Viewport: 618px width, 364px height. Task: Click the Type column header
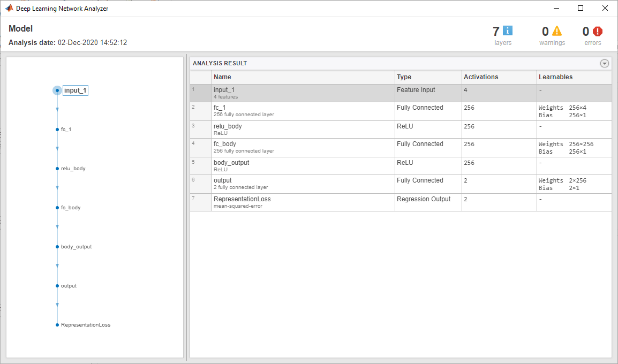[x=402, y=77]
